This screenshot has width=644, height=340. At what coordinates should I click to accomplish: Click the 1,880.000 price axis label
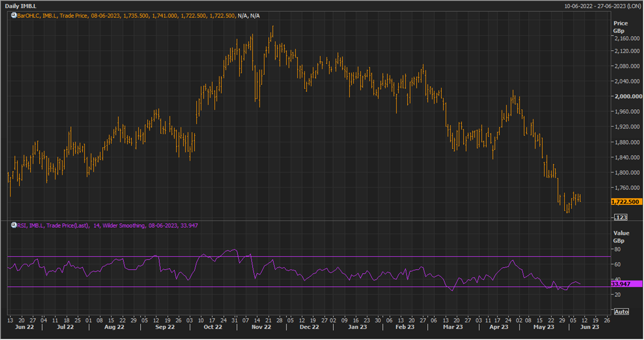tap(627, 142)
